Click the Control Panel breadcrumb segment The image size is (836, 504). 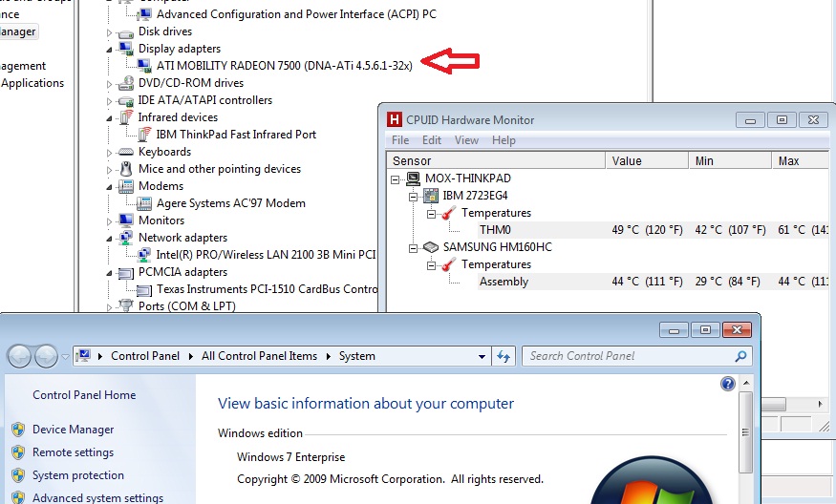click(x=145, y=356)
